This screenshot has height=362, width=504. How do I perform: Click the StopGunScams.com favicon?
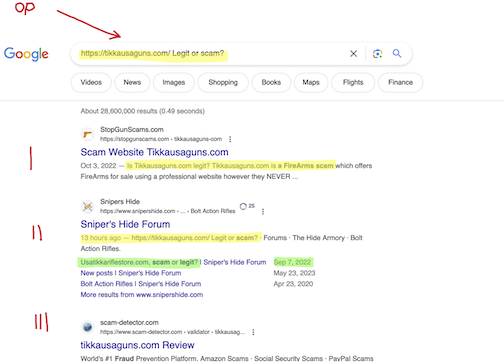coord(87,134)
